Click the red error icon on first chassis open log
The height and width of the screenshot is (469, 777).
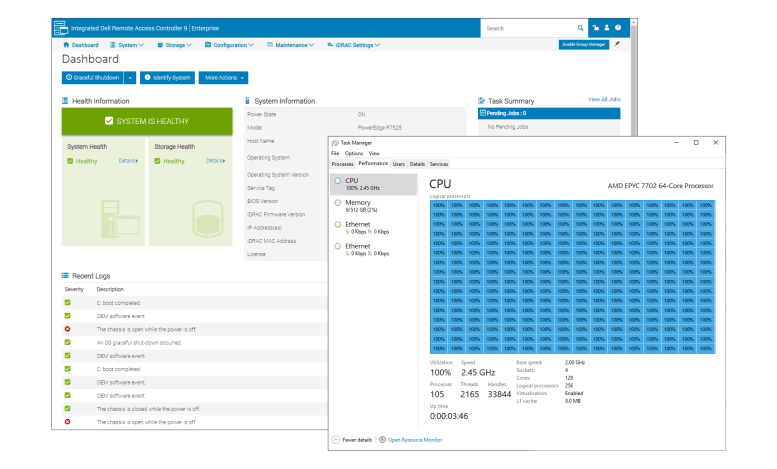67,329
